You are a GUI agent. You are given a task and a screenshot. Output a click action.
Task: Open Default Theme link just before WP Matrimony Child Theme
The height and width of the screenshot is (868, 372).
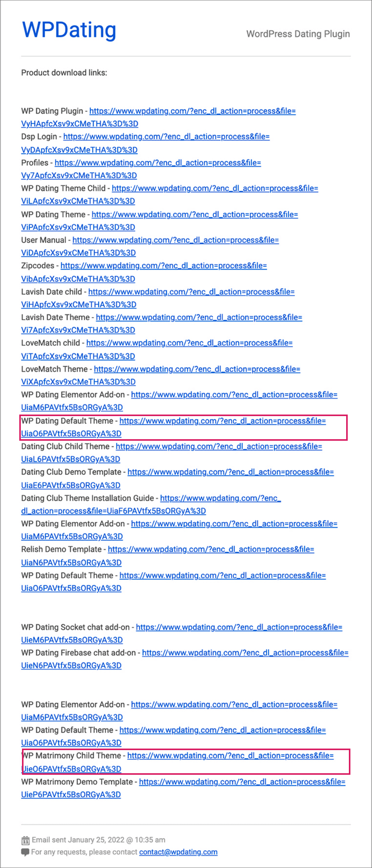click(x=222, y=730)
